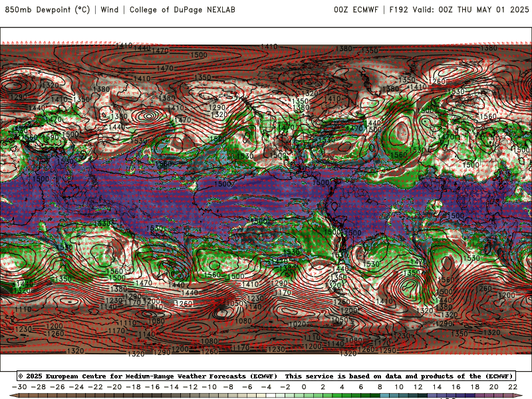Viewport: 532px width, 399px height.
Task: Click the "Wind" label in header
Action: coord(110,9)
